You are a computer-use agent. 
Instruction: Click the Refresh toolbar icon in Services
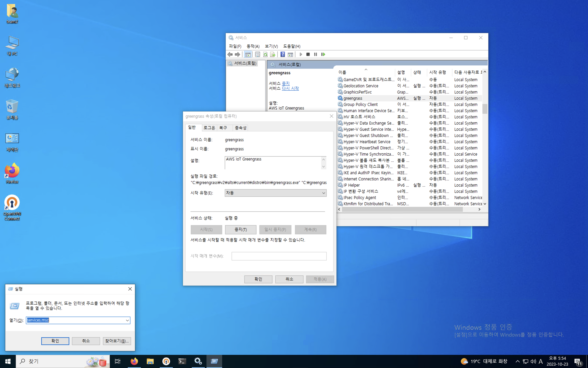coord(265,54)
